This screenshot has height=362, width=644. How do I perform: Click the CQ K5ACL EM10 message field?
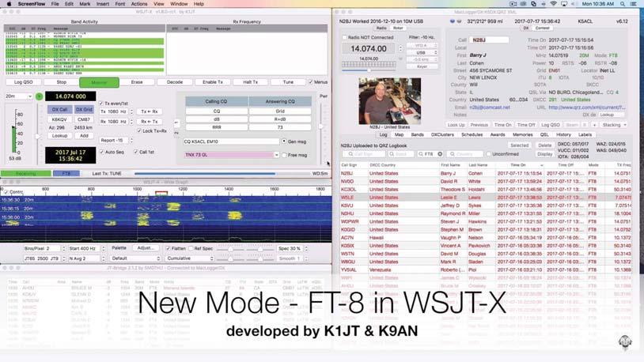tap(231, 141)
